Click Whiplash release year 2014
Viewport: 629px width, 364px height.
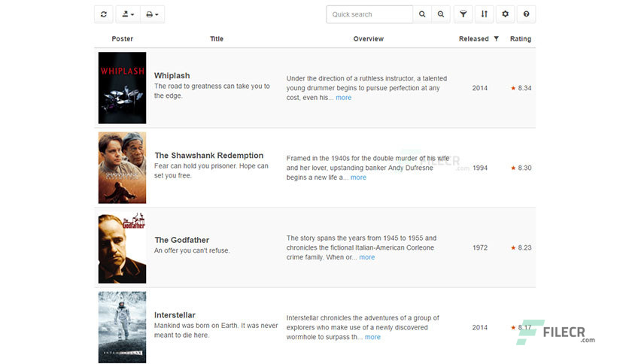(x=480, y=88)
